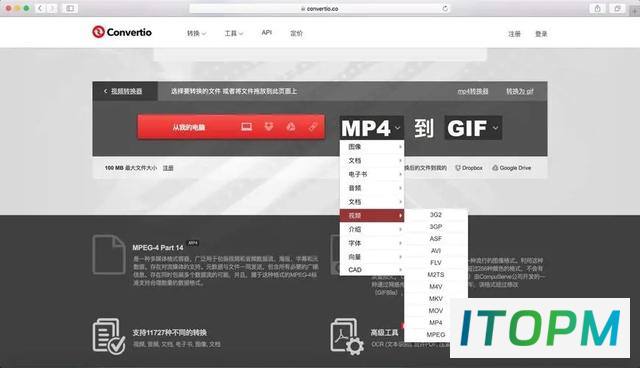This screenshot has width=640, height=368.
Task: Open the 介绍 category in format menu
Action: 372,229
